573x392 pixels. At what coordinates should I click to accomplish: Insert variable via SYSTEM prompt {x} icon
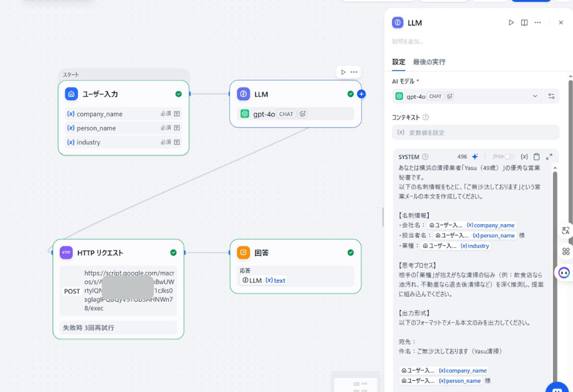524,157
